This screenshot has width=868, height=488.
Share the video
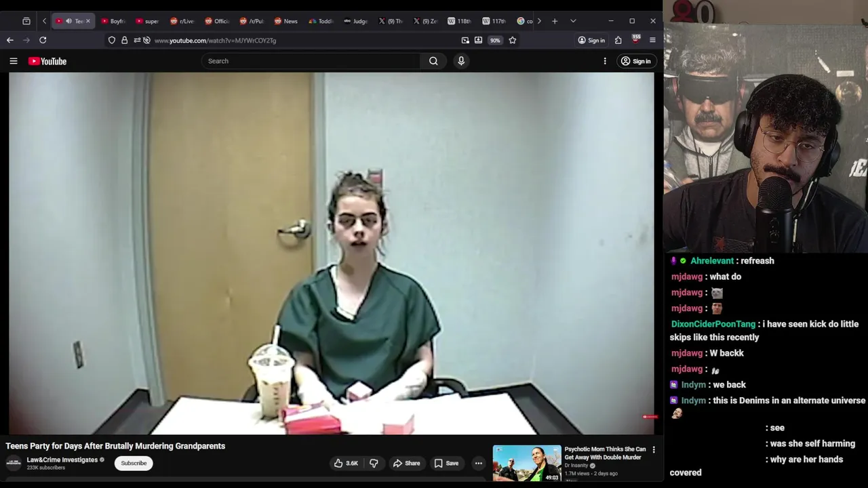pos(407,463)
